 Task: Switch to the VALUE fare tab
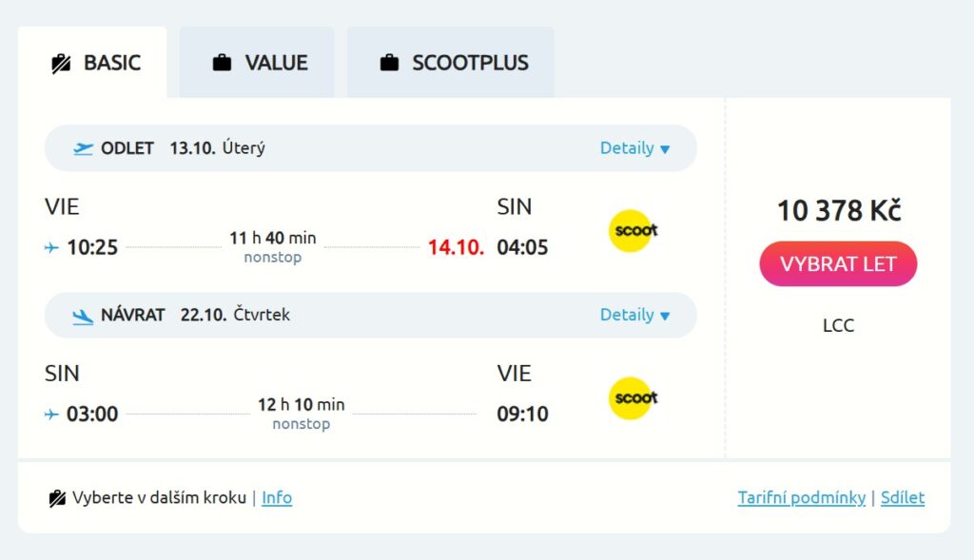[257, 64]
